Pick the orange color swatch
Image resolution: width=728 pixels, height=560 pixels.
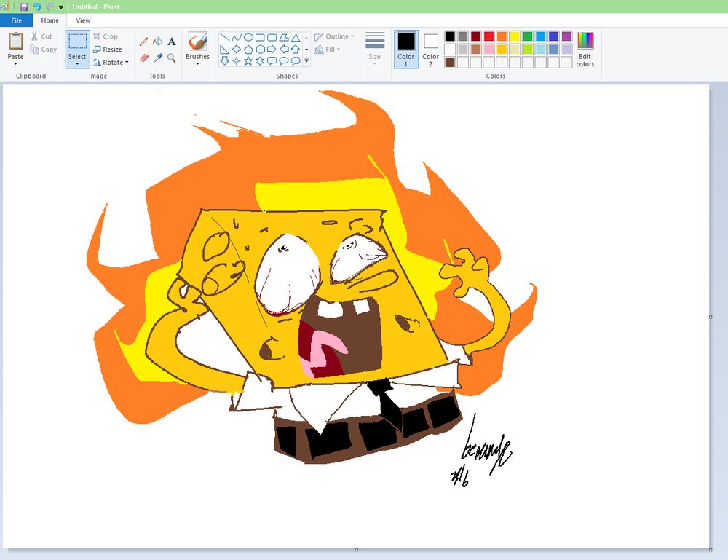pos(502,36)
